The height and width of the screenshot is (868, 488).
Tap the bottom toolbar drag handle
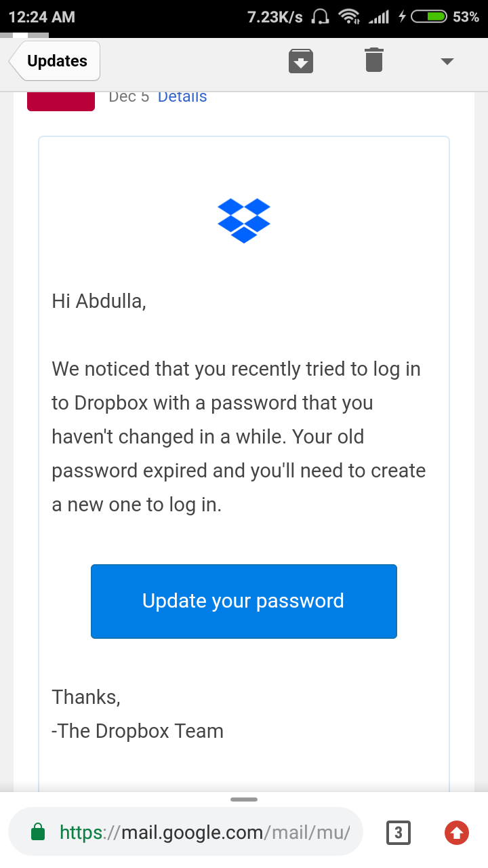click(x=244, y=800)
